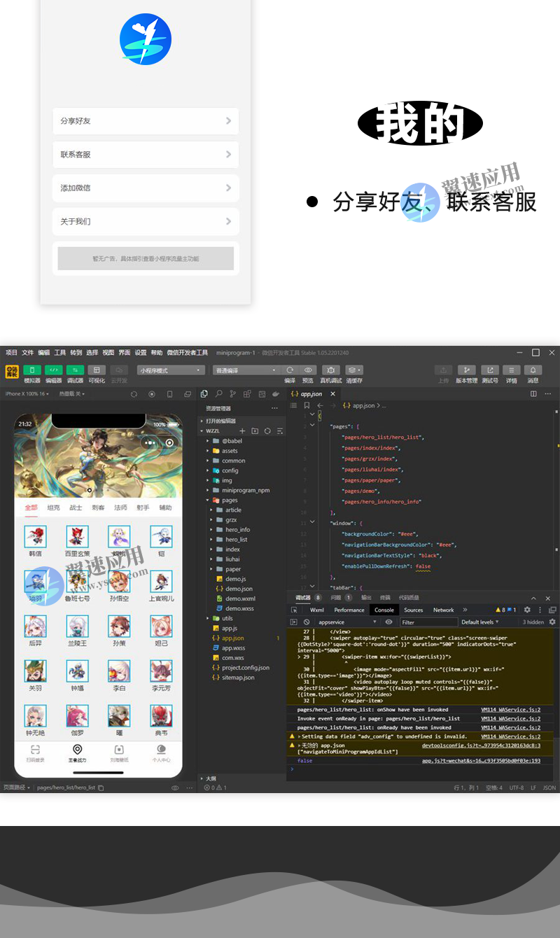The width and height of the screenshot is (560, 938).
Task: Toggle the 编辑器 (Editor) panel
Action: (54, 371)
